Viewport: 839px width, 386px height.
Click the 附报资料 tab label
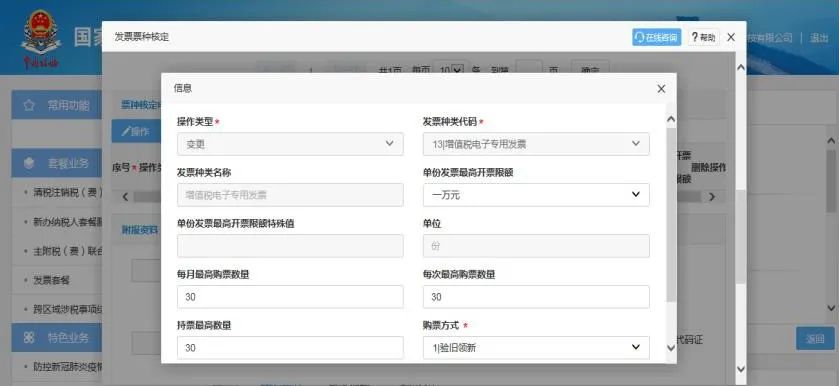point(139,230)
